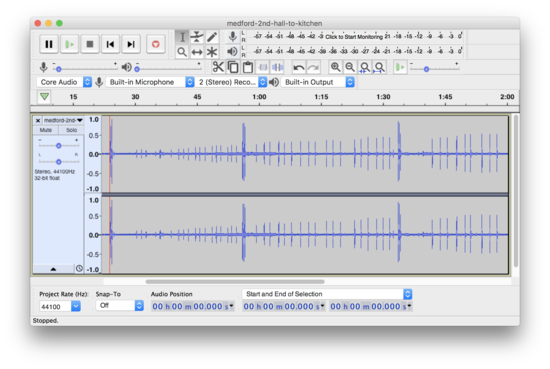Click the Stopped status bar text
Viewport: 550px width, 369px height.
coord(45,321)
